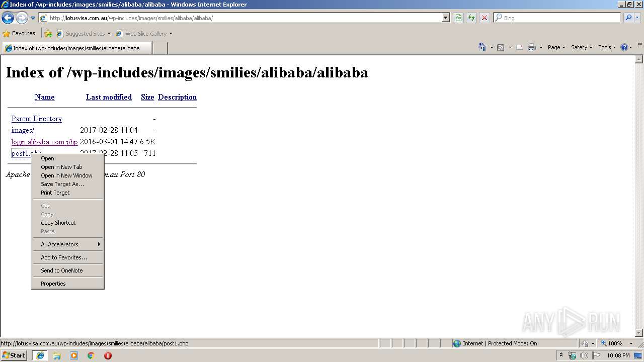The image size is (644, 362).
Task: Open the Windows Explorer folder taskbar icon
Action: tap(57, 355)
